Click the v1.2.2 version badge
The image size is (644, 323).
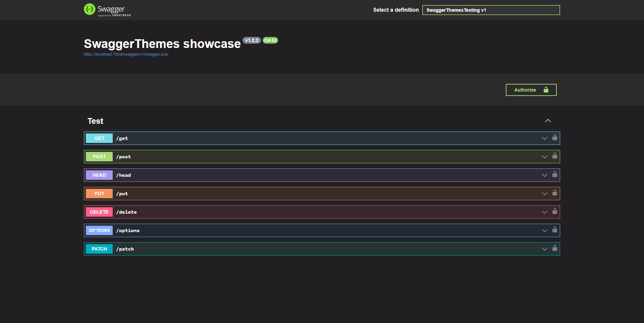252,40
